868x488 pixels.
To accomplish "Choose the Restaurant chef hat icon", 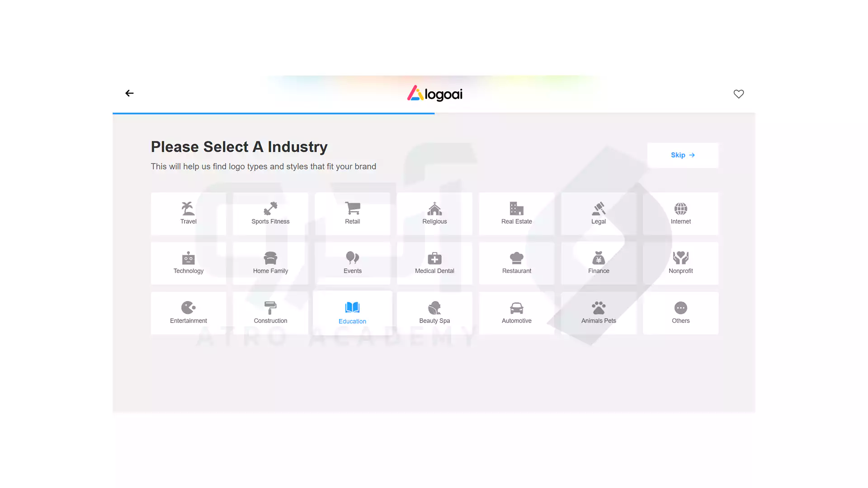I will pyautogui.click(x=516, y=258).
